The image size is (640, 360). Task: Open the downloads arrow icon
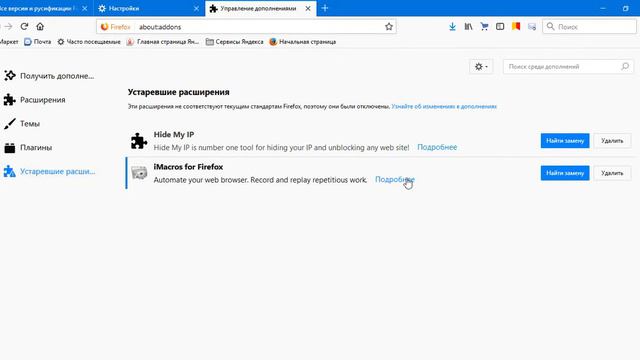click(x=452, y=27)
